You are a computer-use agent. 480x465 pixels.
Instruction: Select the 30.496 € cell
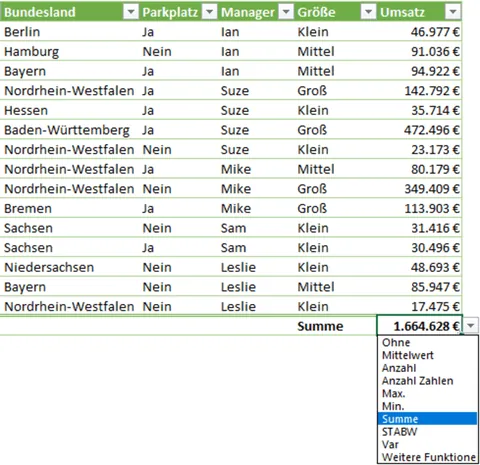(419, 248)
